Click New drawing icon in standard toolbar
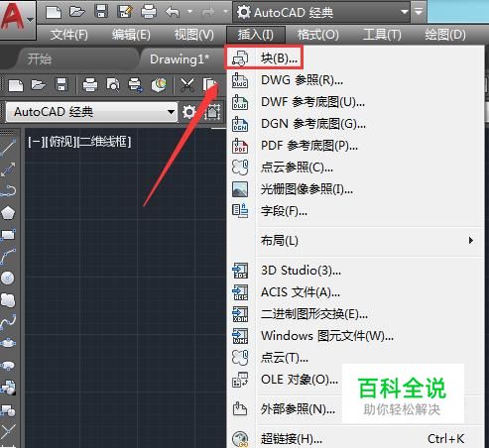The width and height of the screenshot is (489, 448). (16, 85)
